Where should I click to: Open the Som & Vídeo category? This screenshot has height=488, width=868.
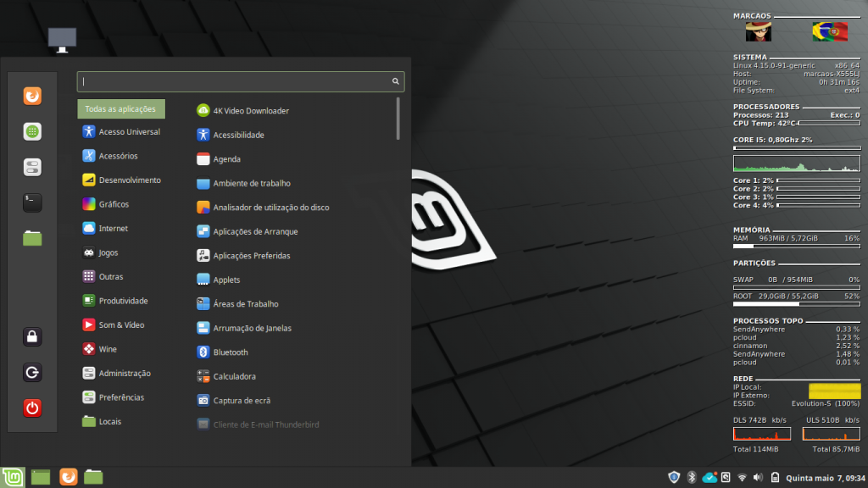coord(114,325)
